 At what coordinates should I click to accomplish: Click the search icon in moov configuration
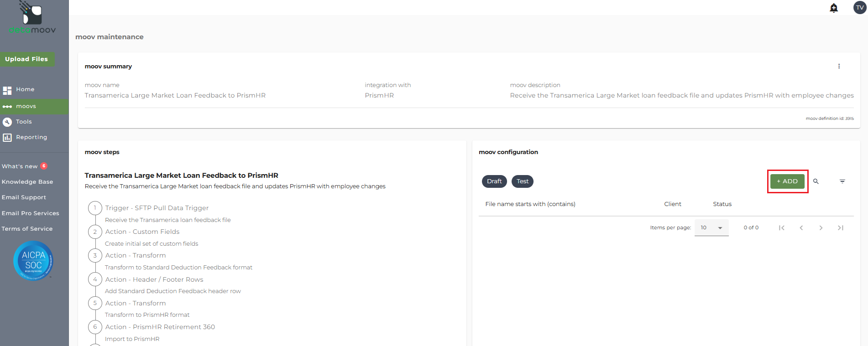tap(816, 181)
